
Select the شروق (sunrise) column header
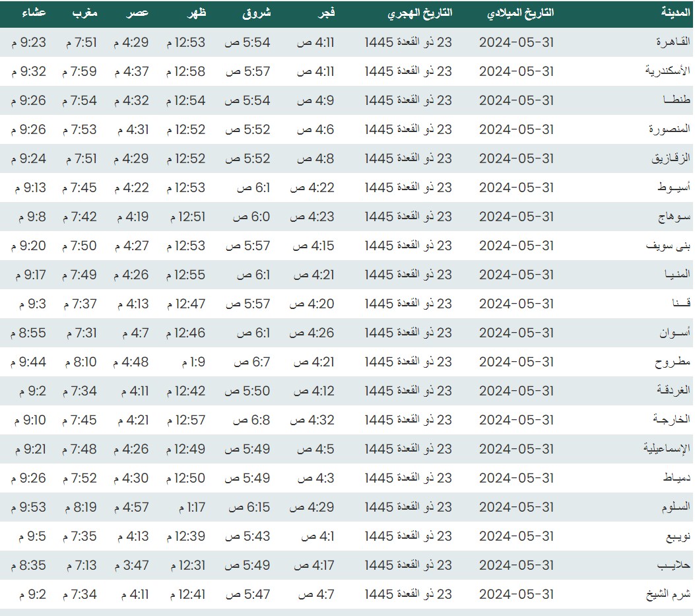coord(257,13)
